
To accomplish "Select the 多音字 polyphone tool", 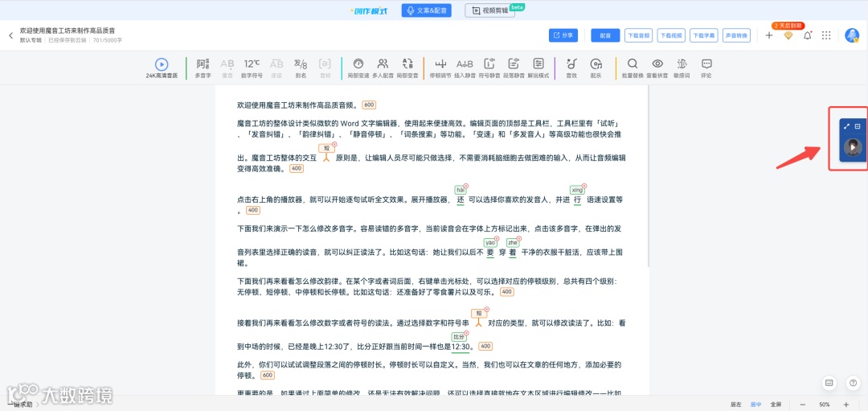I will click(203, 68).
